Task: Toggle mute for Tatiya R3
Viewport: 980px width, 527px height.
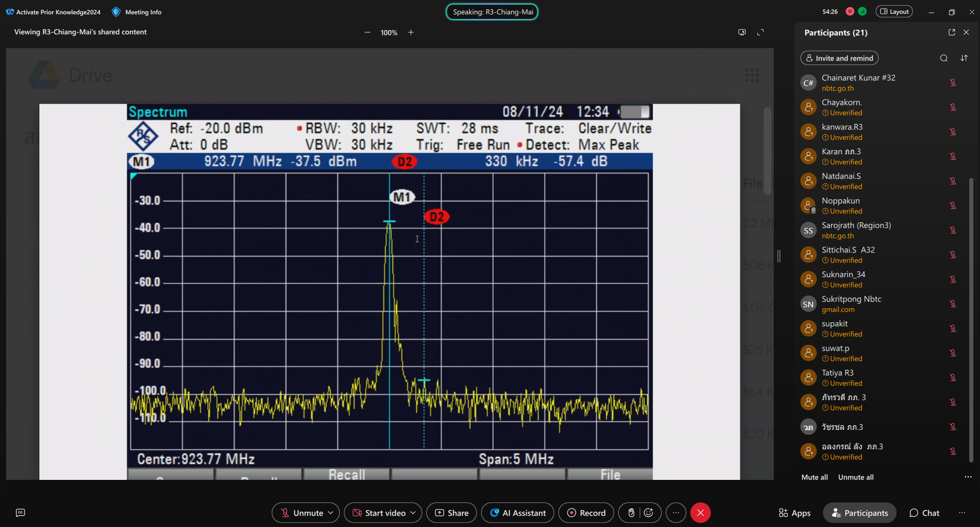Action: [x=953, y=377]
